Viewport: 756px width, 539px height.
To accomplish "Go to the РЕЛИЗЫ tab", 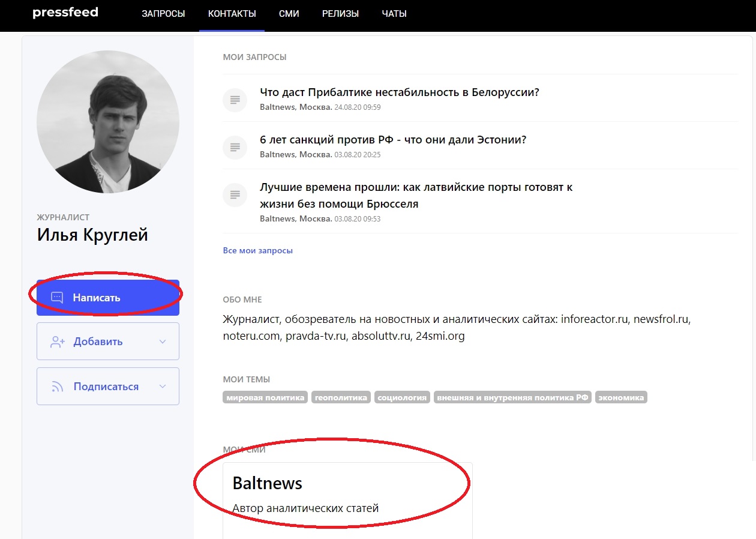I will (x=340, y=14).
